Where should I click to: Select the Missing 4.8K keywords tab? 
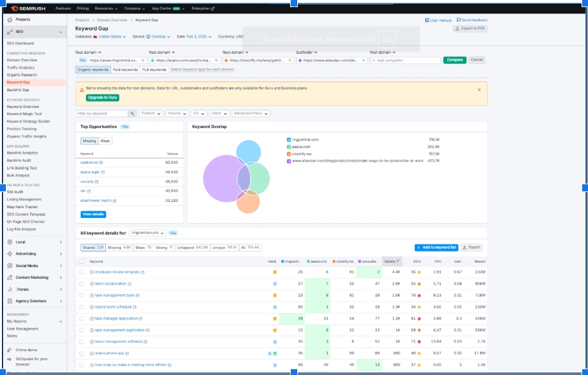[120, 248]
